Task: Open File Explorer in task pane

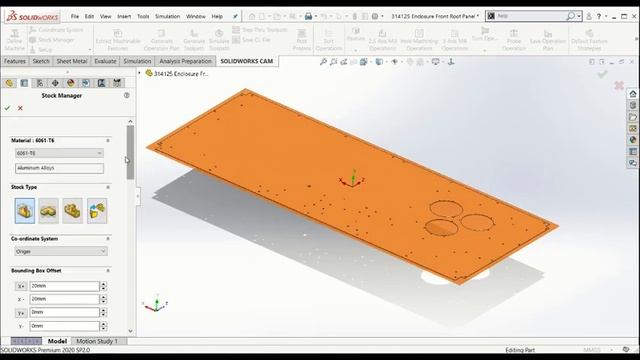Action: (633, 117)
